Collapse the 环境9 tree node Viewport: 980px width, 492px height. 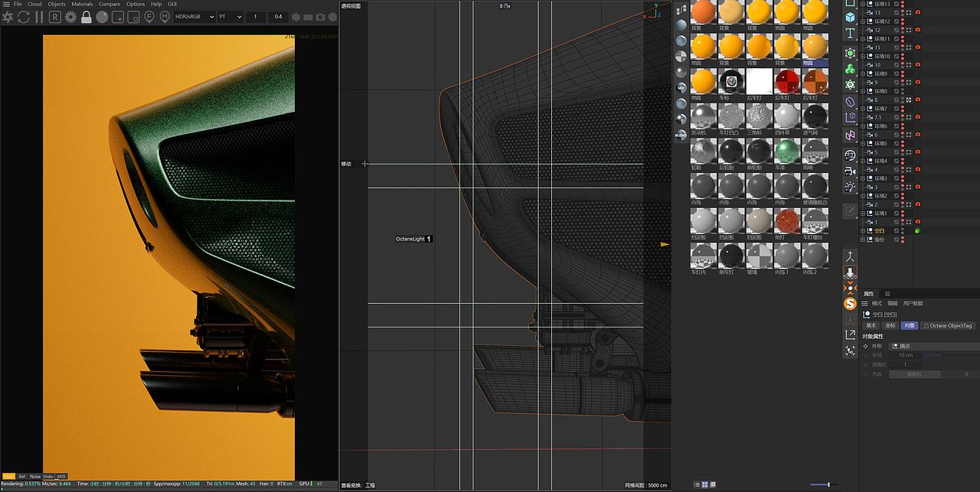point(863,73)
